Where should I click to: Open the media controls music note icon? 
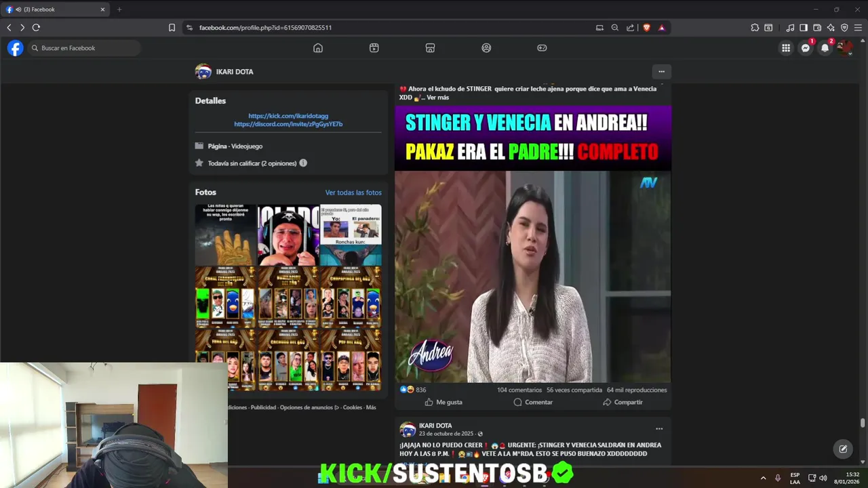(x=790, y=28)
